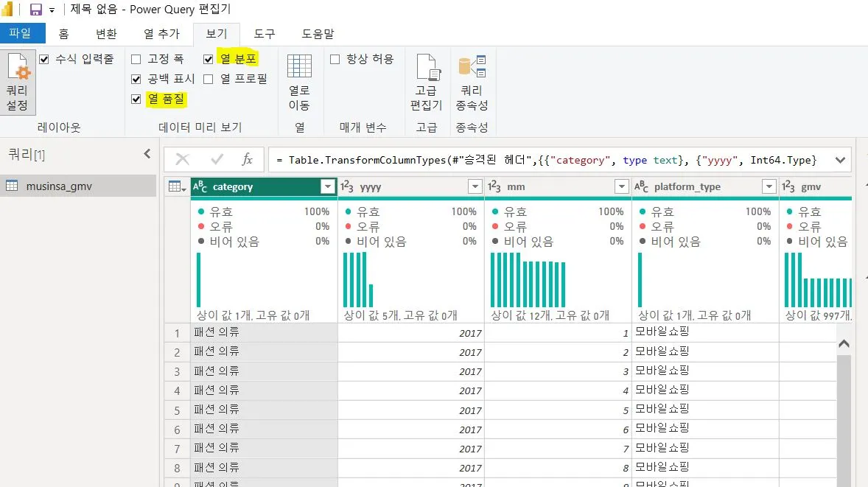Open the 고급 편집기 icon

[x=428, y=67]
